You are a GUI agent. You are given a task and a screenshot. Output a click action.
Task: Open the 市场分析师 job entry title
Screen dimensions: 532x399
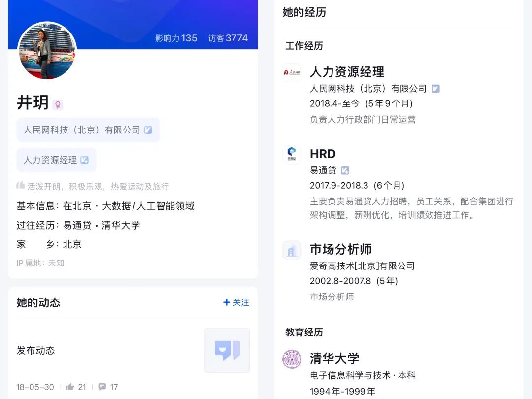341,249
